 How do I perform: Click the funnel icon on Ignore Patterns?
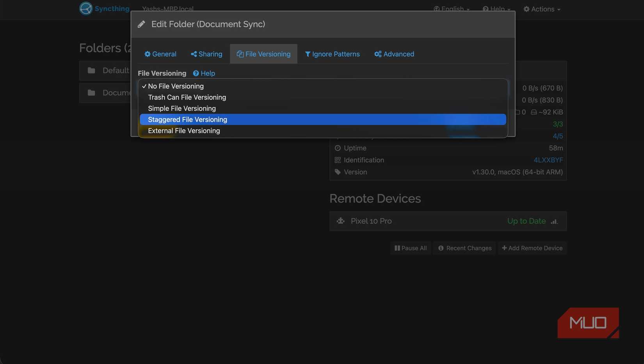pyautogui.click(x=308, y=54)
